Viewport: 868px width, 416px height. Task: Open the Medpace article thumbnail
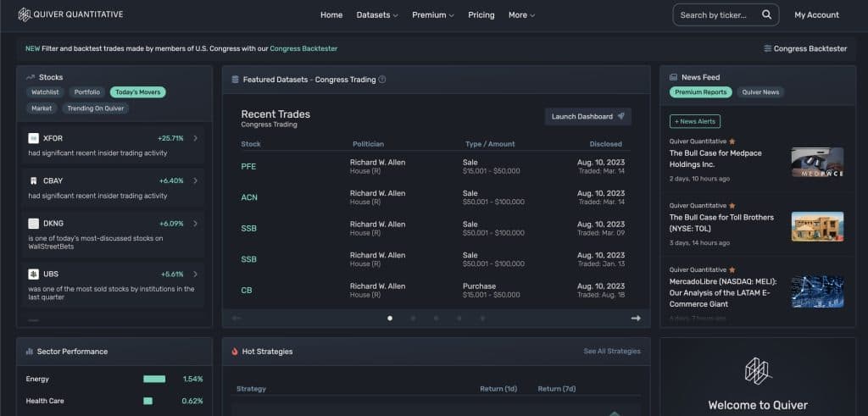818,162
